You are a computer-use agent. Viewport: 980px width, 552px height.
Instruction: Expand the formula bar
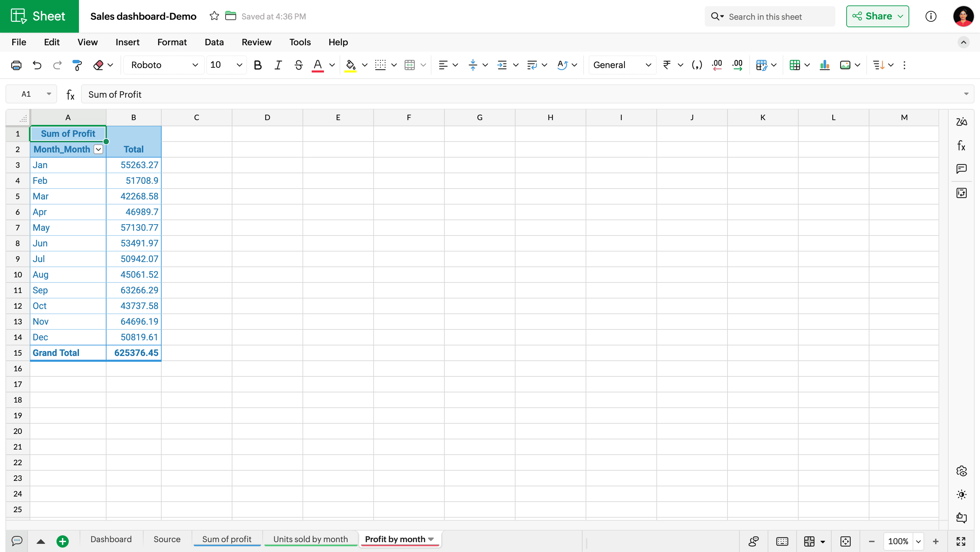[x=966, y=94]
